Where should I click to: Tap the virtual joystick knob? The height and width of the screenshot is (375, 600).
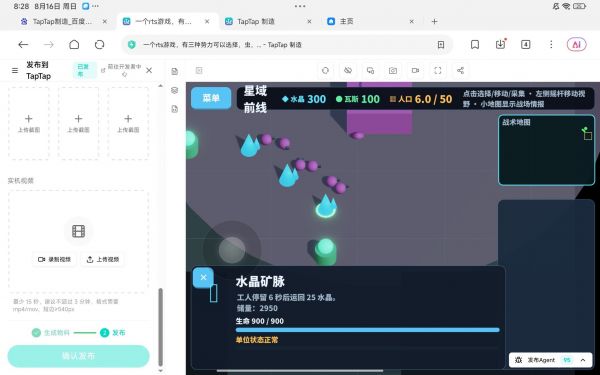coord(232,249)
